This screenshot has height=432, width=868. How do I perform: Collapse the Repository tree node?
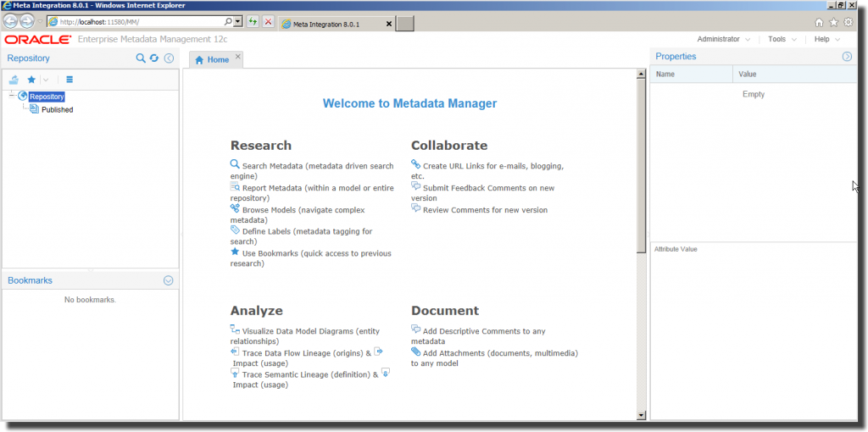[12, 97]
